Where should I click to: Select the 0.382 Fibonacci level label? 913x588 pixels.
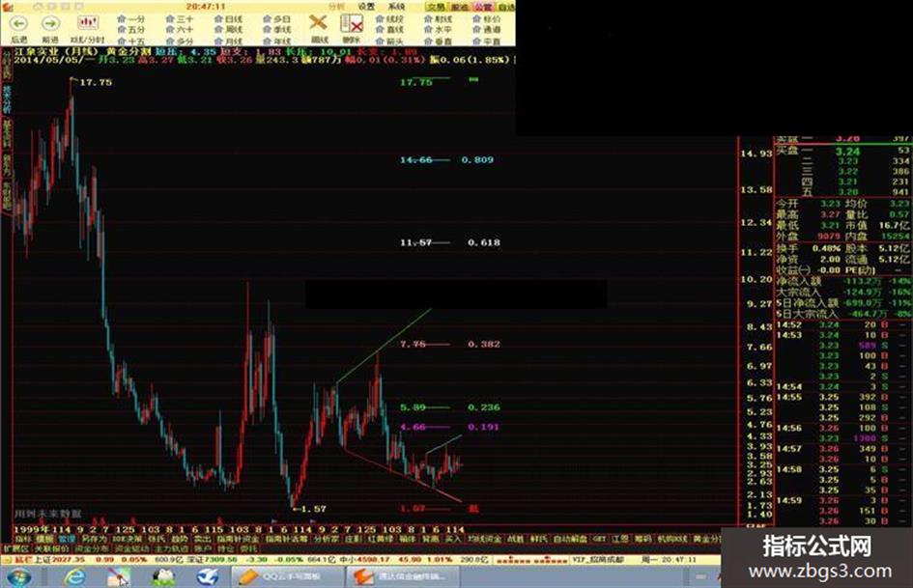click(x=484, y=344)
